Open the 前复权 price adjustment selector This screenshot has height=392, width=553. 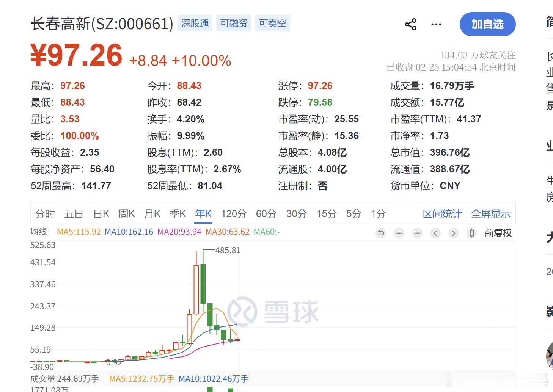499,233
